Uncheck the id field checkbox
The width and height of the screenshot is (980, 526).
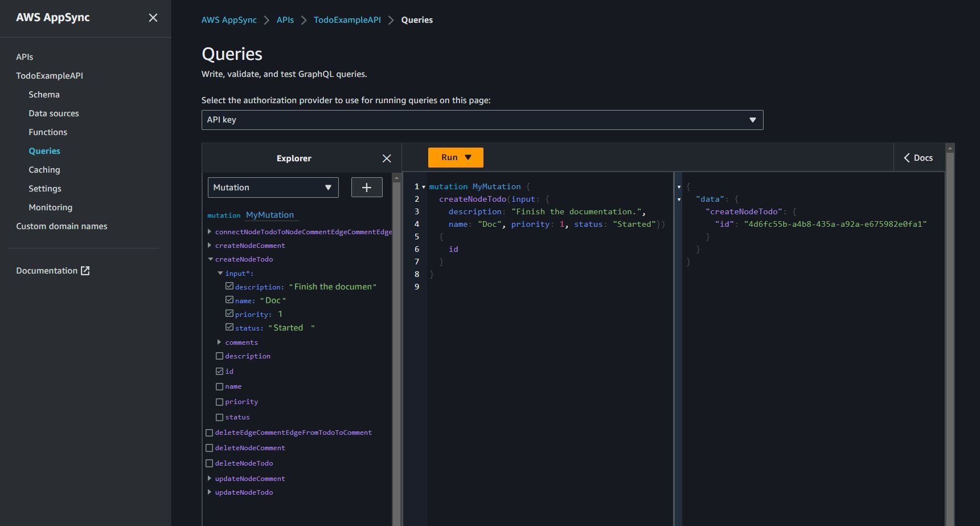tap(220, 372)
